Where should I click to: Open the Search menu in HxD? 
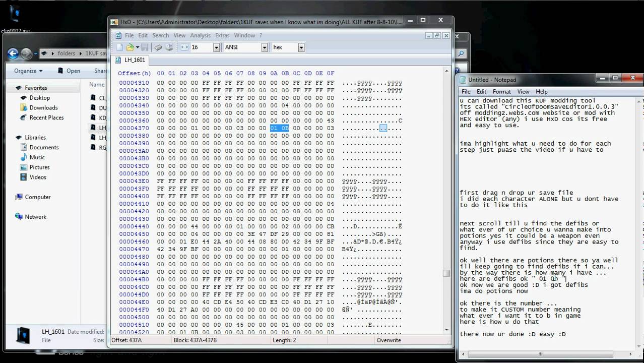click(x=161, y=35)
